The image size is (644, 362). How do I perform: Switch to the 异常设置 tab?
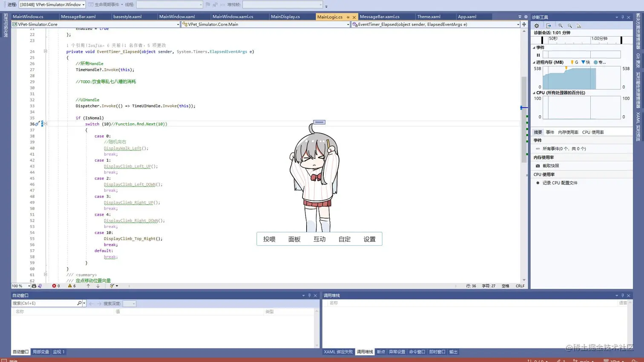click(397, 352)
